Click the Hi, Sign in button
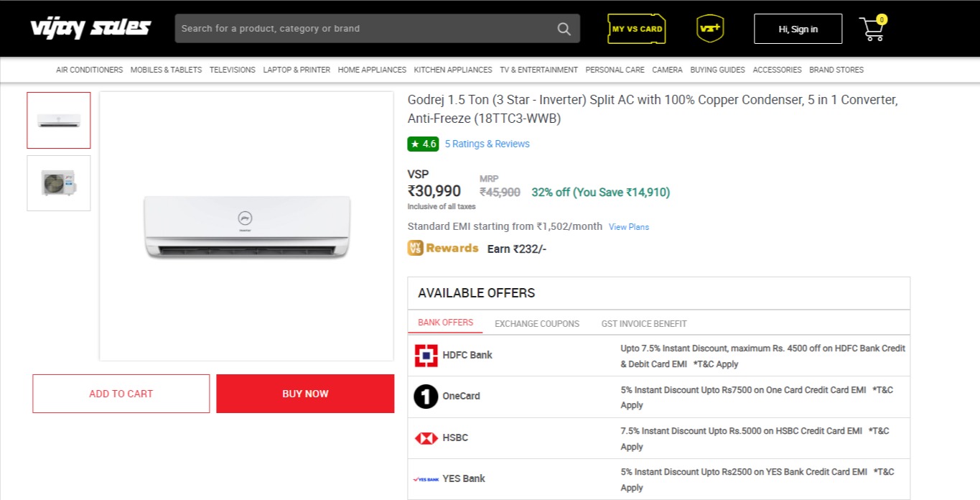Screen dimensions: 980x500 [x=798, y=29]
